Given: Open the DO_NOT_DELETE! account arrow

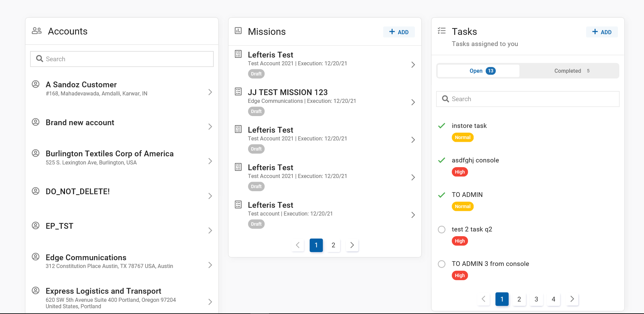Looking at the screenshot, I should pos(210,196).
